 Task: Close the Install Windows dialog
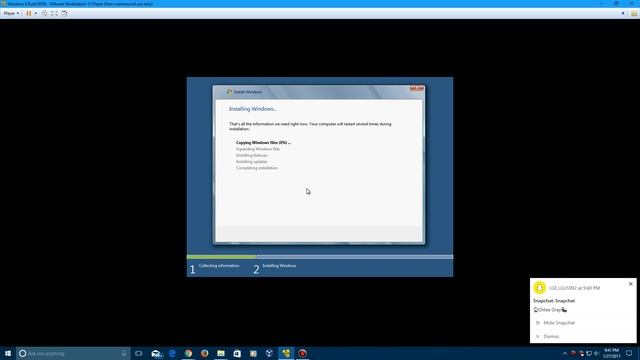pos(417,88)
